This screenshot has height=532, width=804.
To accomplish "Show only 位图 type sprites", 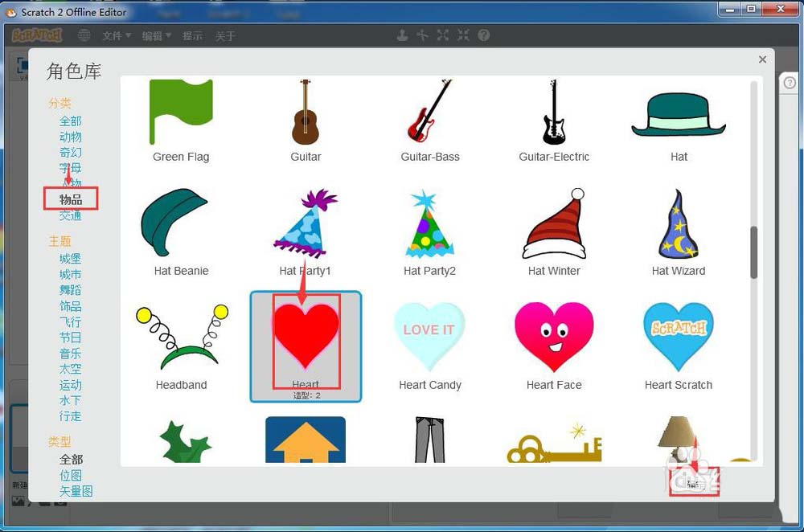I will tap(70, 476).
